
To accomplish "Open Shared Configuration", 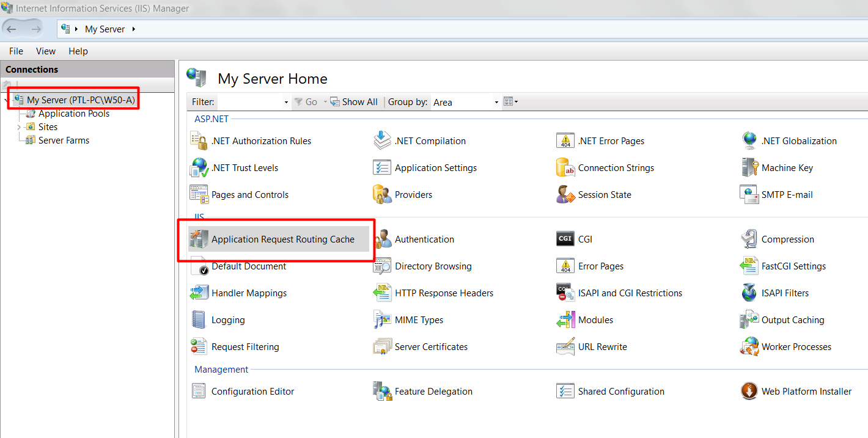I will pyautogui.click(x=611, y=392).
